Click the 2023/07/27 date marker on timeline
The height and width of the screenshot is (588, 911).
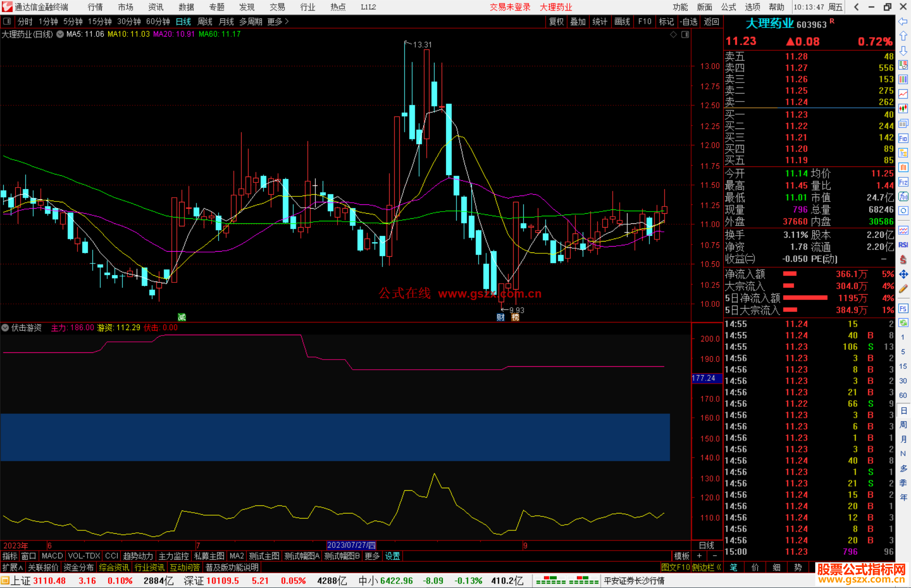351,545
